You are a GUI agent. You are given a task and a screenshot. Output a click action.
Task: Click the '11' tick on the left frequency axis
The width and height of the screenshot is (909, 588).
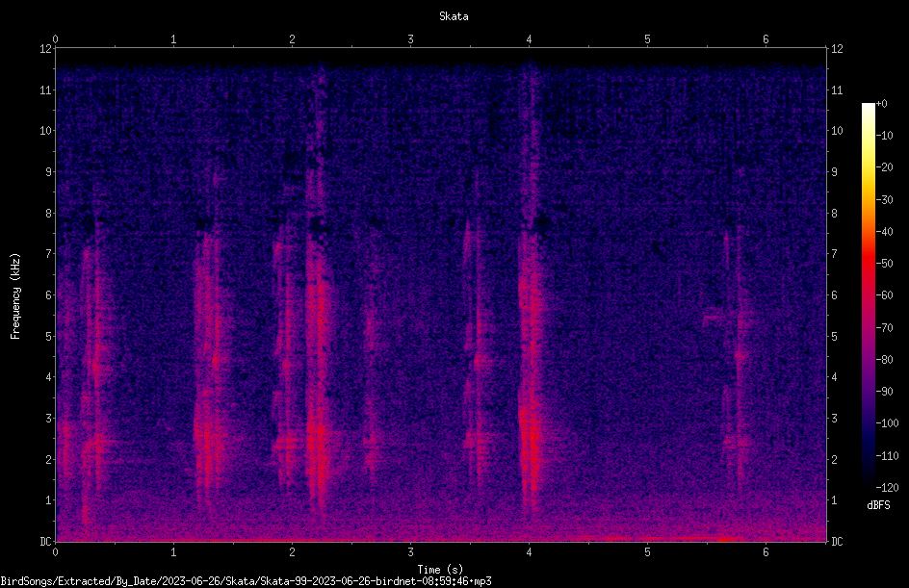click(46, 89)
